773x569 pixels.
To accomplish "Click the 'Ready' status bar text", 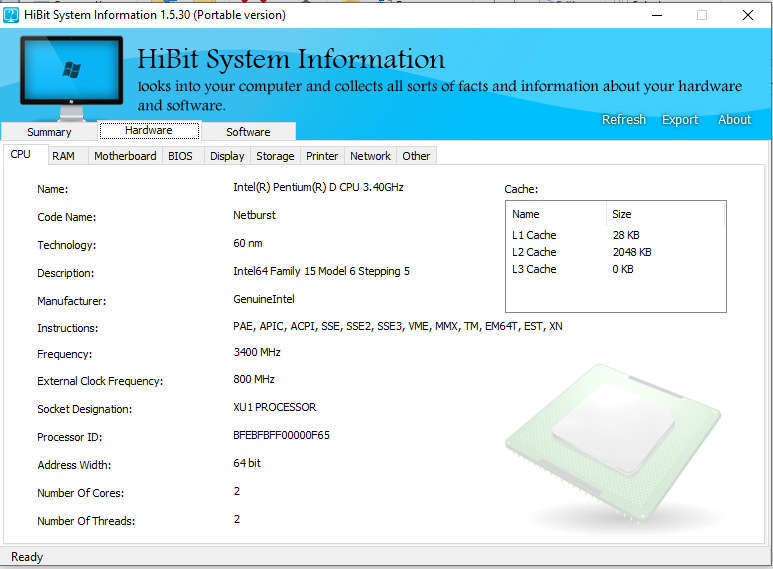I will point(27,557).
